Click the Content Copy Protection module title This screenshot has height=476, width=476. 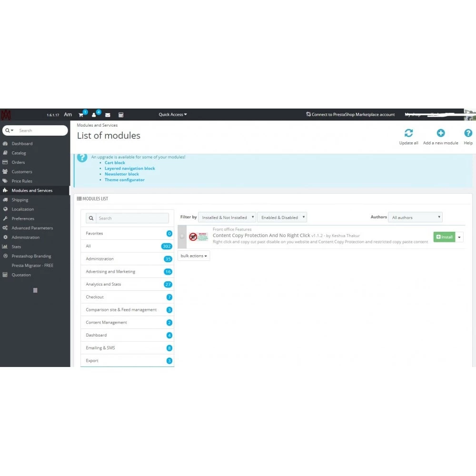(x=261, y=236)
